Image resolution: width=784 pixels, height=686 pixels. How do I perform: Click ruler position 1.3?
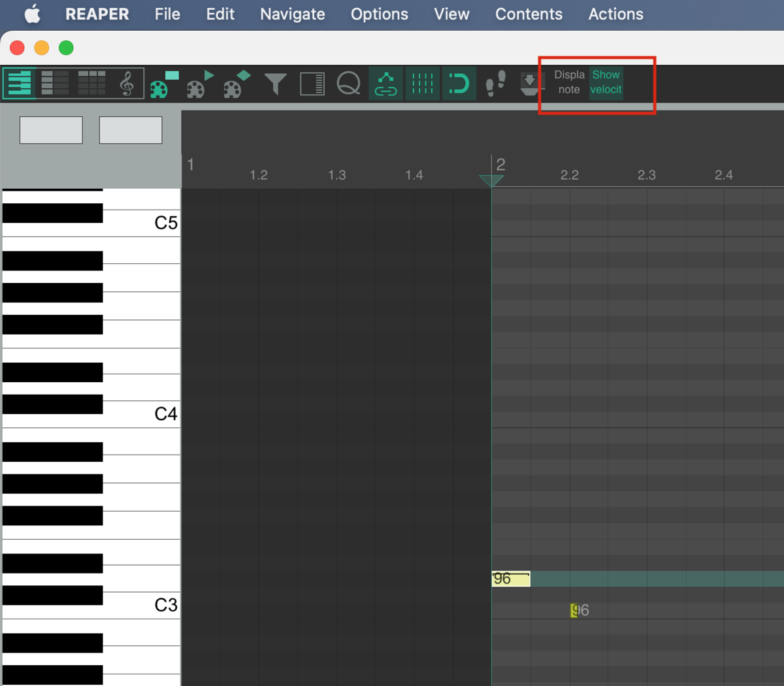point(337,175)
